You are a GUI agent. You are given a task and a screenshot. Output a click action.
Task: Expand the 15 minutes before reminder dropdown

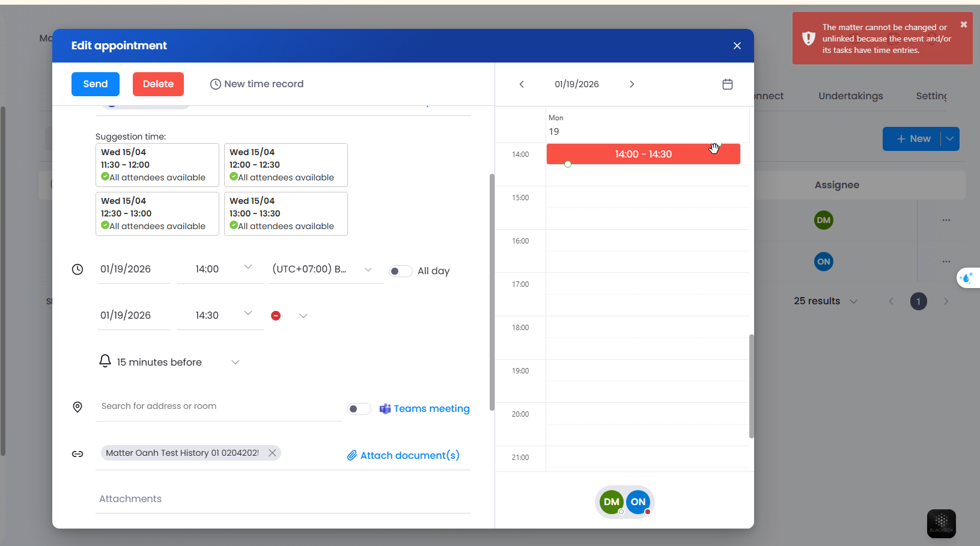click(235, 362)
